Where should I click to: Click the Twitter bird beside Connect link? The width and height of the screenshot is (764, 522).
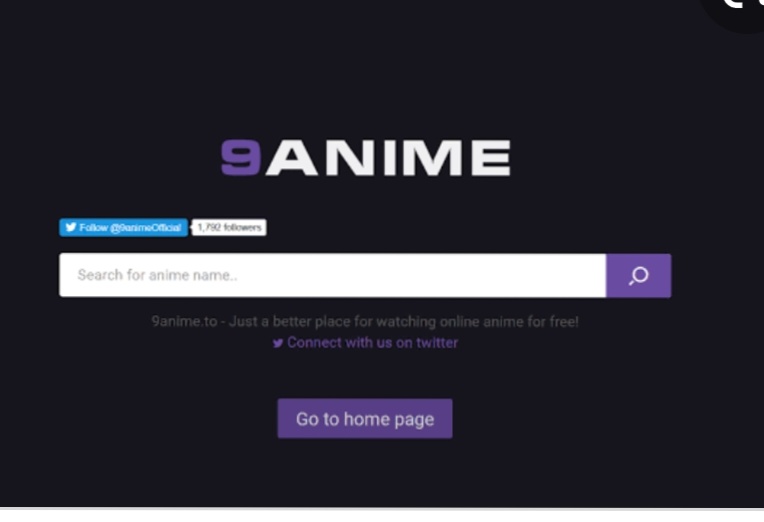[x=278, y=343]
